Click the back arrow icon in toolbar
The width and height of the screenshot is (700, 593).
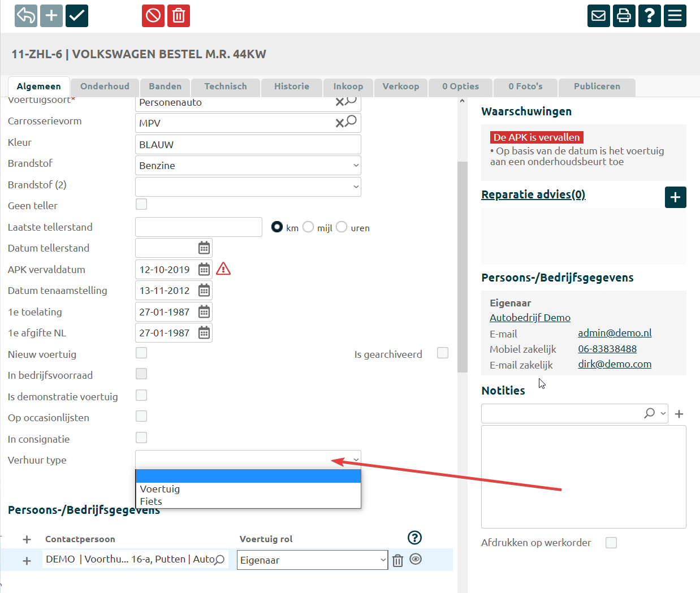[26, 16]
